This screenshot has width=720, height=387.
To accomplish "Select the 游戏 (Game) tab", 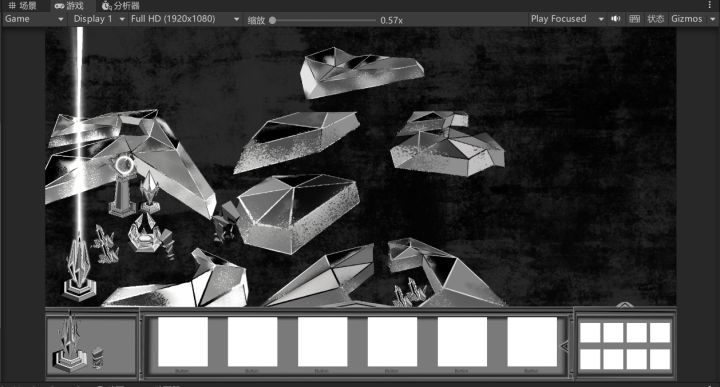I will tap(69, 6).
